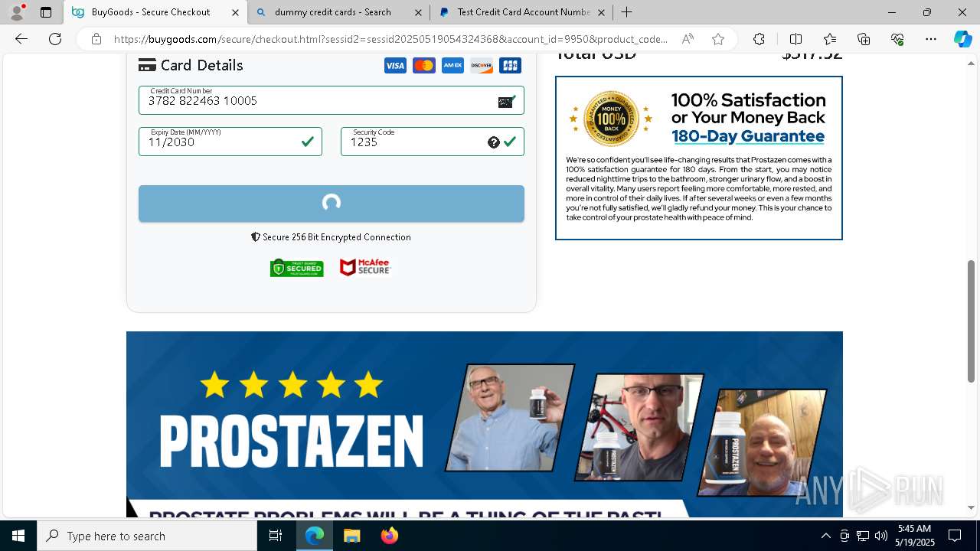Viewport: 980px width, 551px height.
Task: Open volume control in system tray
Action: [881, 536]
